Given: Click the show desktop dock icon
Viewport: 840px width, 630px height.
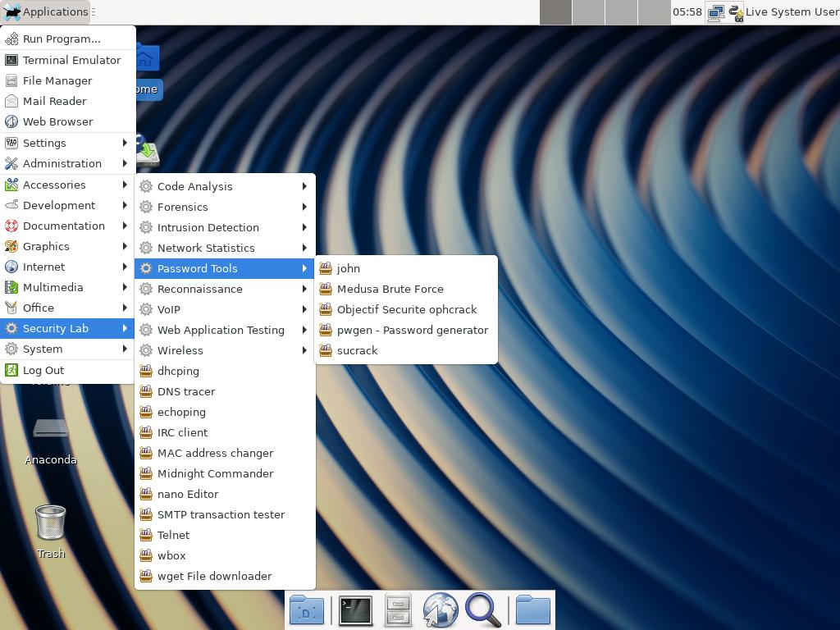Looking at the screenshot, I should pyautogui.click(x=307, y=610).
